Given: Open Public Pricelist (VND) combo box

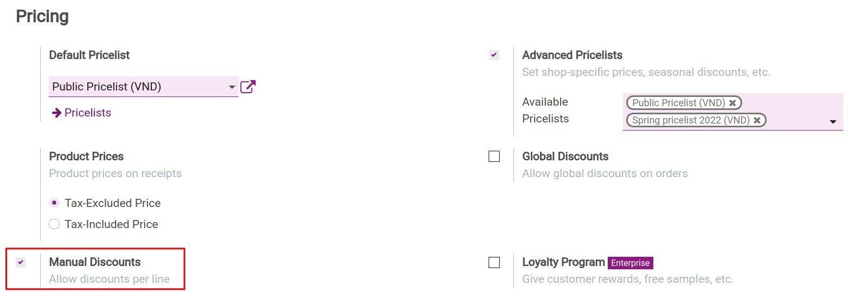Looking at the screenshot, I should [138, 87].
